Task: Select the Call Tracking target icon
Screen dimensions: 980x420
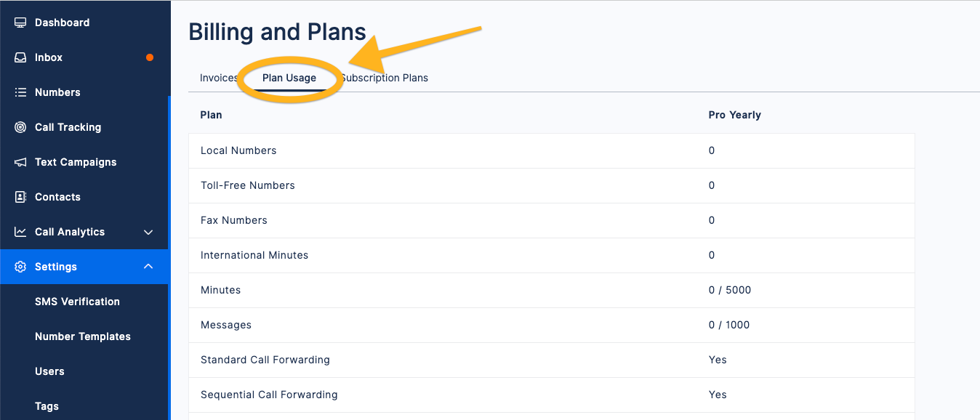Action: coord(20,127)
